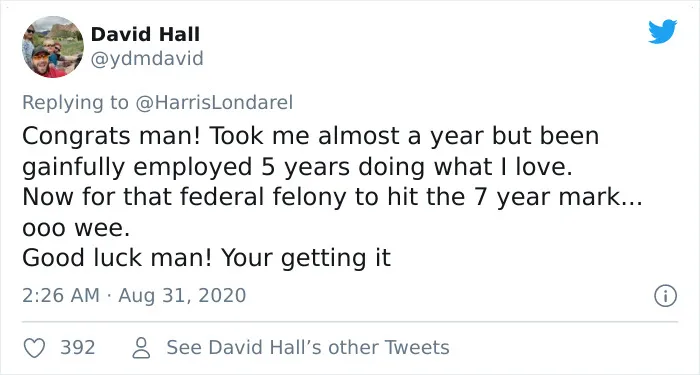The height and width of the screenshot is (375, 700).
Task: Follow the @HarrisLondarel mention link
Action: (214, 102)
